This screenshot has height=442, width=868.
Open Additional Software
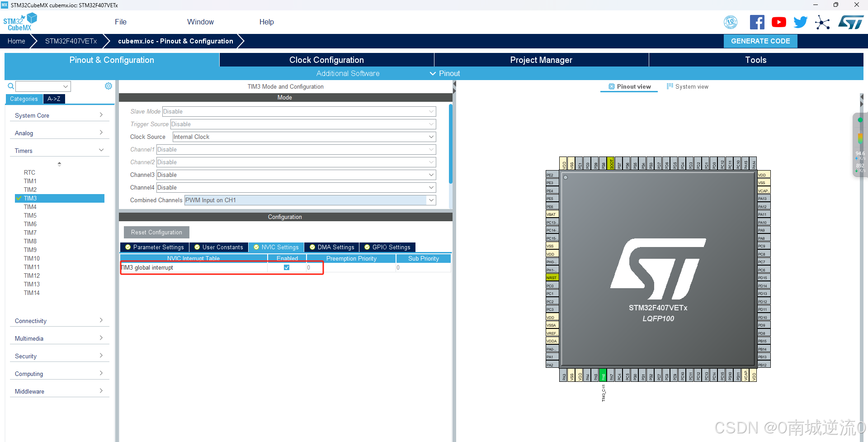click(x=348, y=73)
